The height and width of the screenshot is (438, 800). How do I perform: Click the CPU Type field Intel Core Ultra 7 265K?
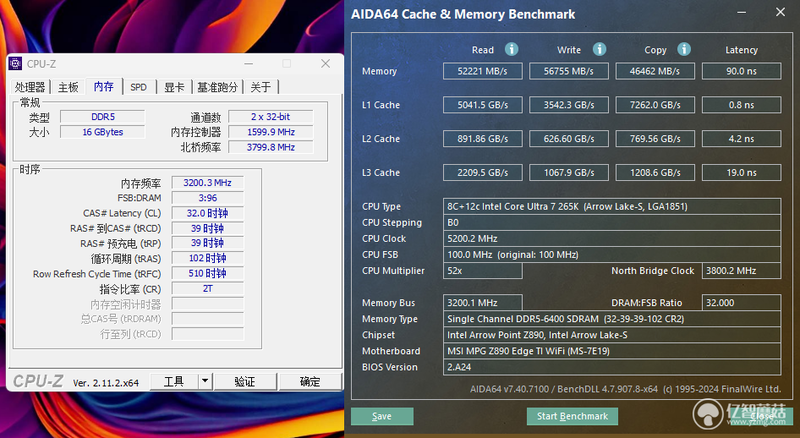(x=612, y=206)
